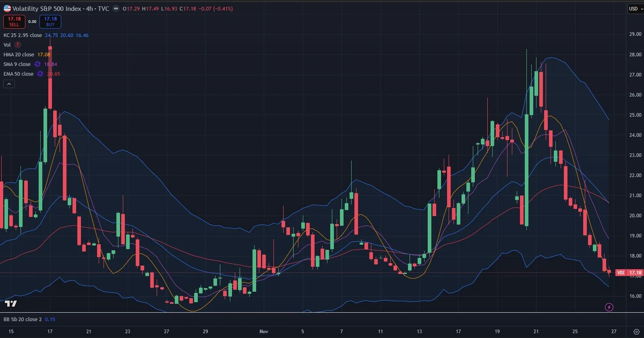Click the 29.00 price scale label
Screen dimensions: 644x338
[635, 34]
